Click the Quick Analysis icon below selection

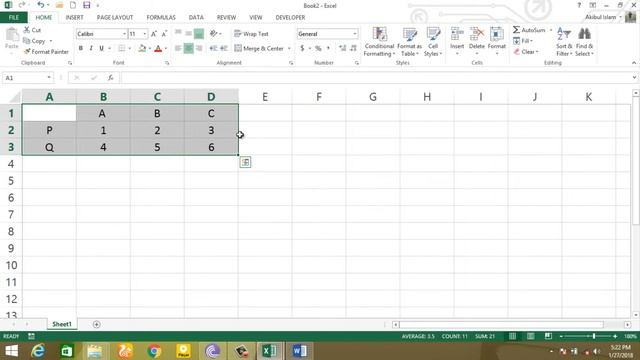(x=245, y=162)
